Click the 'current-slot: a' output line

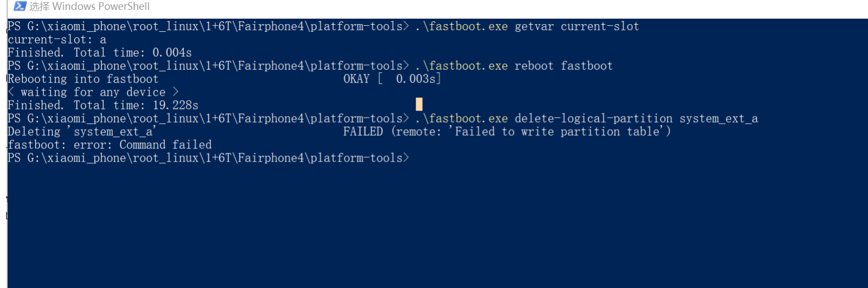57,40
